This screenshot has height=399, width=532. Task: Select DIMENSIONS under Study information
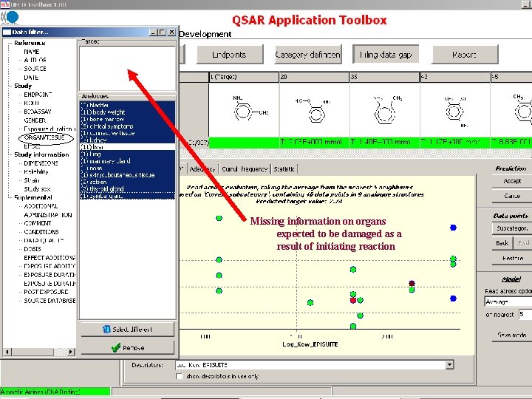(x=41, y=163)
